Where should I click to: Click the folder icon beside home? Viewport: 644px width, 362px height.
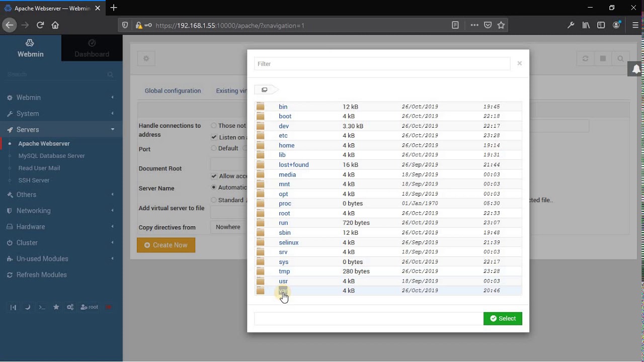(260, 145)
